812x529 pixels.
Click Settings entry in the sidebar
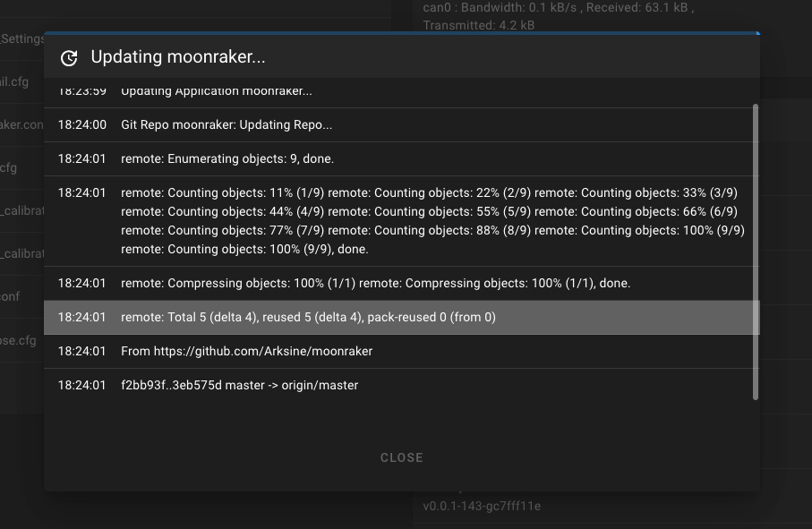(21, 38)
